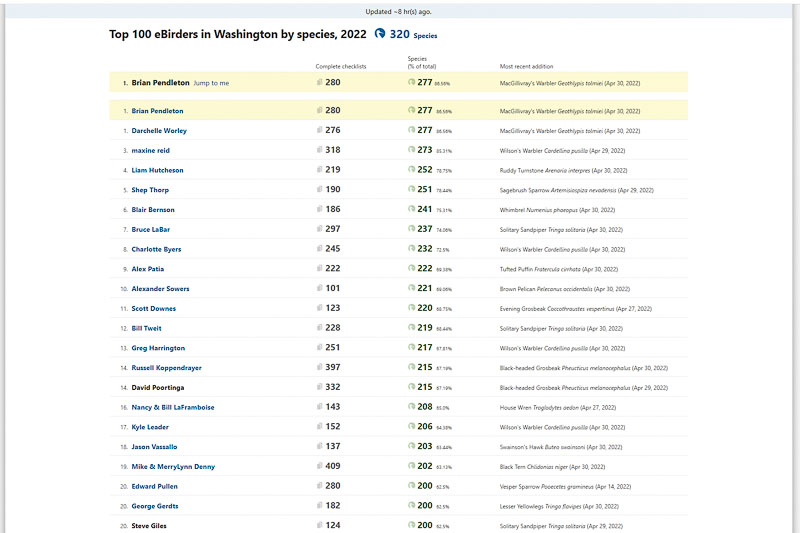The width and height of the screenshot is (800, 533).
Task: Click the 'Updated ~8 hr(s) ago' banner text
Action: (398, 12)
